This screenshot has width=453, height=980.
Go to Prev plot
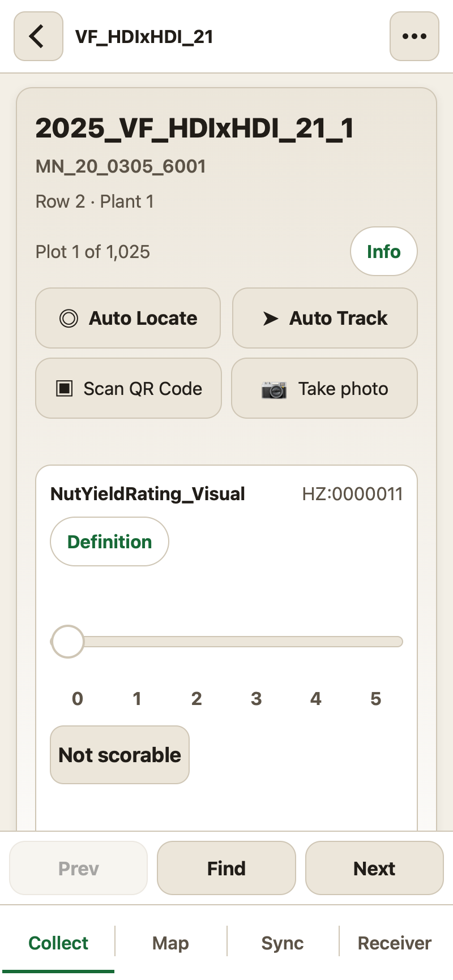tap(79, 868)
